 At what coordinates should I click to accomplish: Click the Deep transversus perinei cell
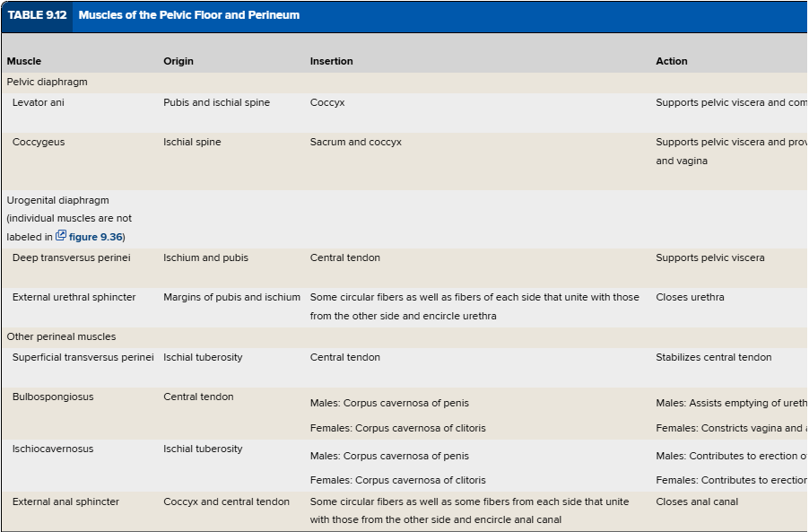[x=72, y=257]
